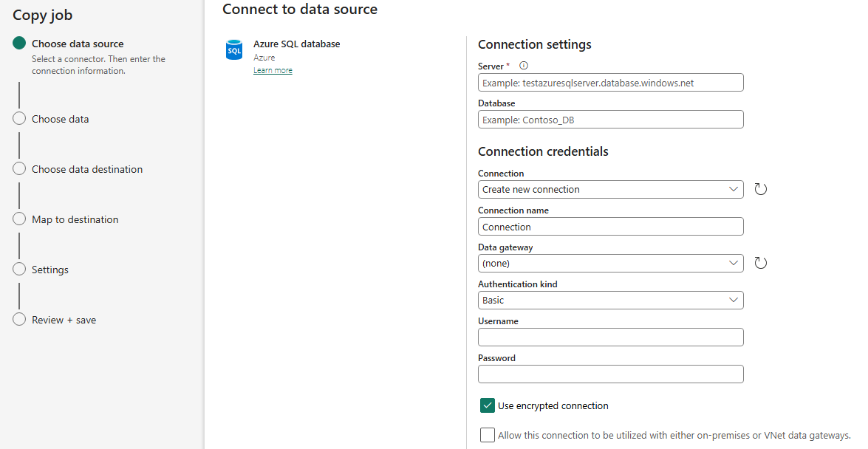868x449 pixels.
Task: Click the Azure SQL database icon
Action: (x=234, y=49)
